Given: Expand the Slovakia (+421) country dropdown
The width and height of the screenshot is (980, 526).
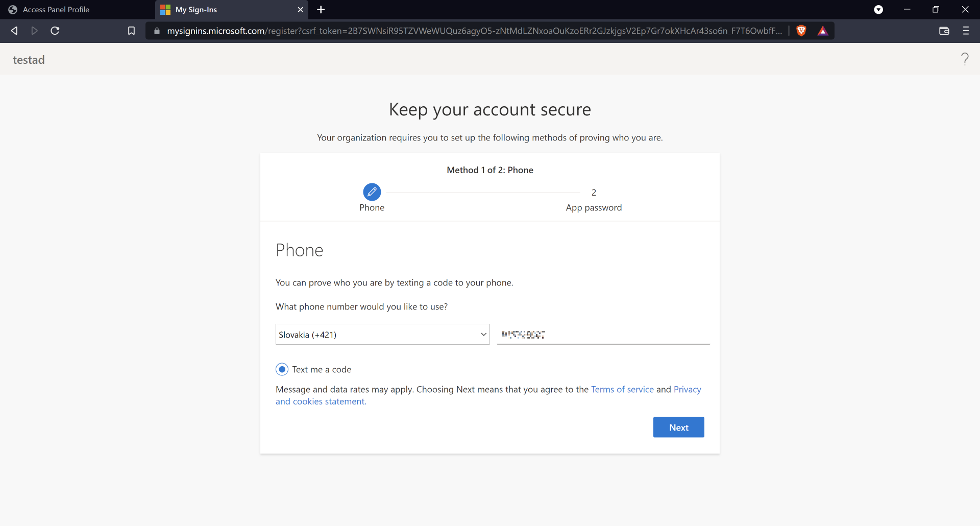Looking at the screenshot, I should click(382, 334).
